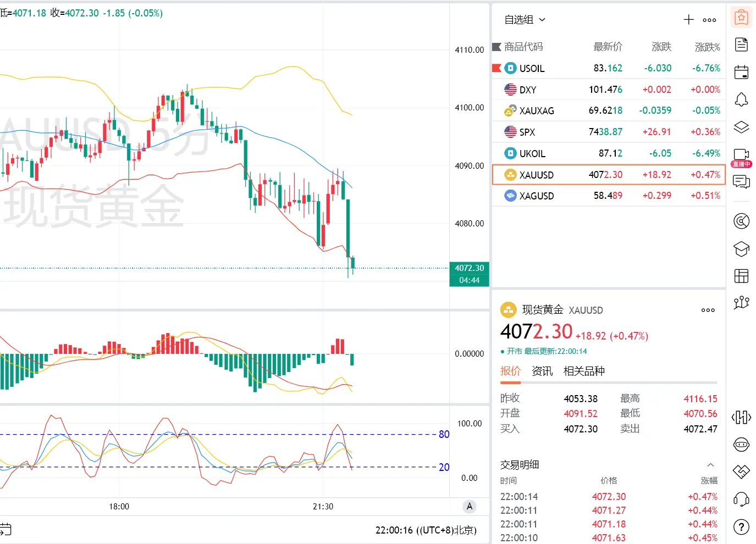Select the XAGUSD row in watchlist

pyautogui.click(x=609, y=196)
